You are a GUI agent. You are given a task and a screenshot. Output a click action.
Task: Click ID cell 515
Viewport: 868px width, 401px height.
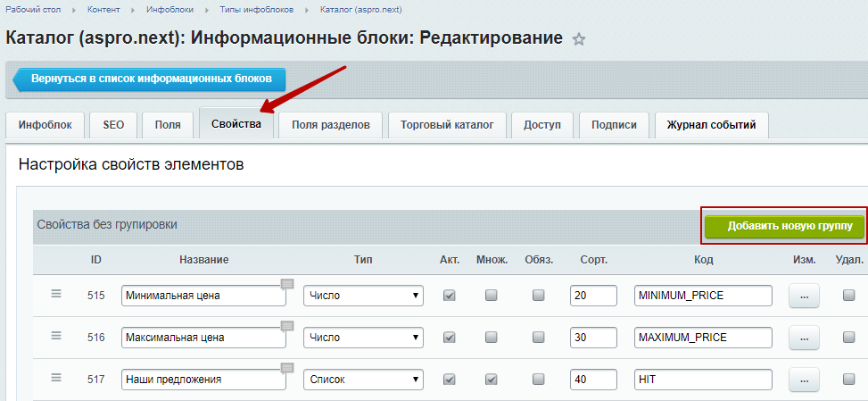point(95,296)
